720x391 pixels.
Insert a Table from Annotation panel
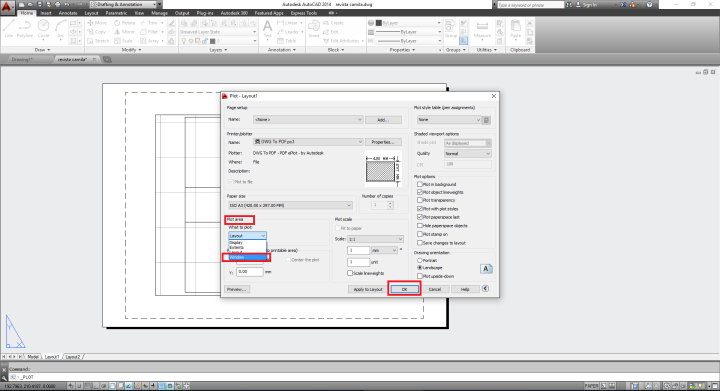[287, 41]
